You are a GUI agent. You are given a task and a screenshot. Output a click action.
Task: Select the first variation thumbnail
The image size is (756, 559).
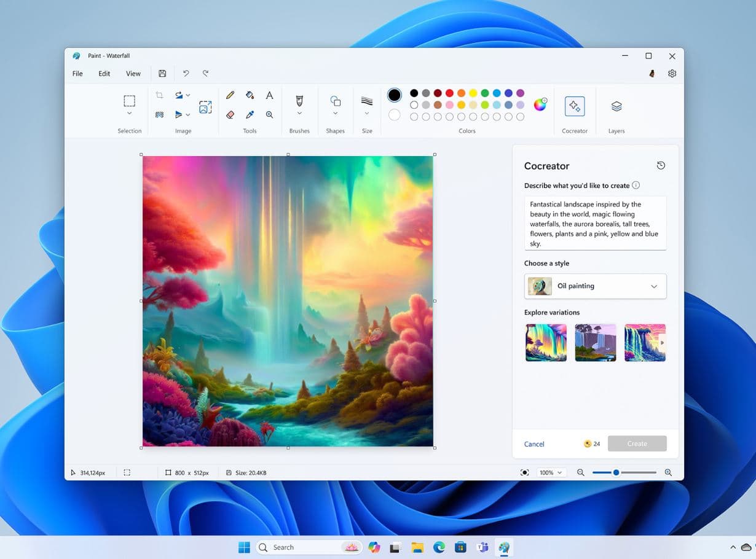[x=546, y=343]
